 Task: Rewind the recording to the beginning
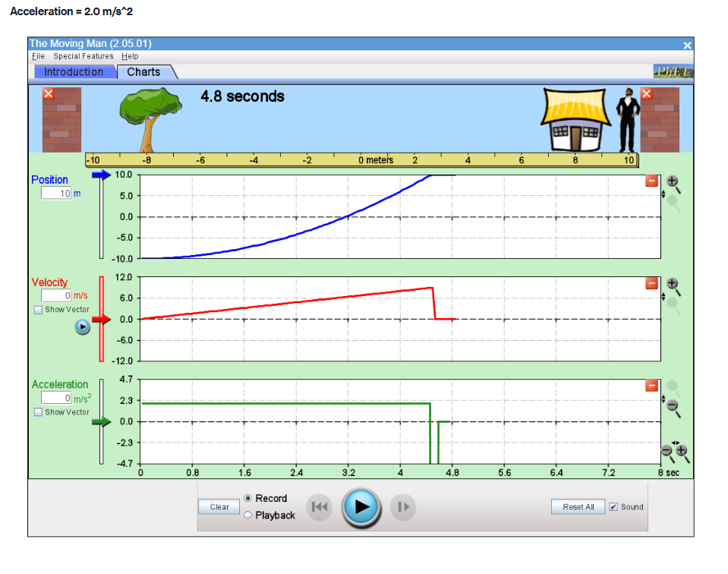319,507
